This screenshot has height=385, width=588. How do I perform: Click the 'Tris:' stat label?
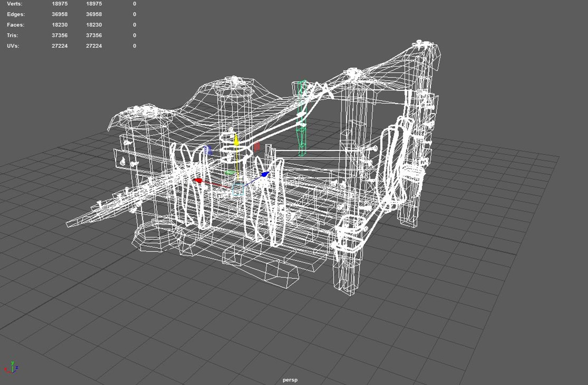click(12, 35)
